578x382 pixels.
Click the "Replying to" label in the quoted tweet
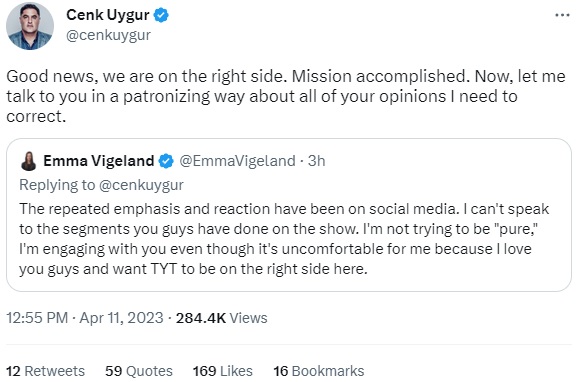(x=57, y=185)
